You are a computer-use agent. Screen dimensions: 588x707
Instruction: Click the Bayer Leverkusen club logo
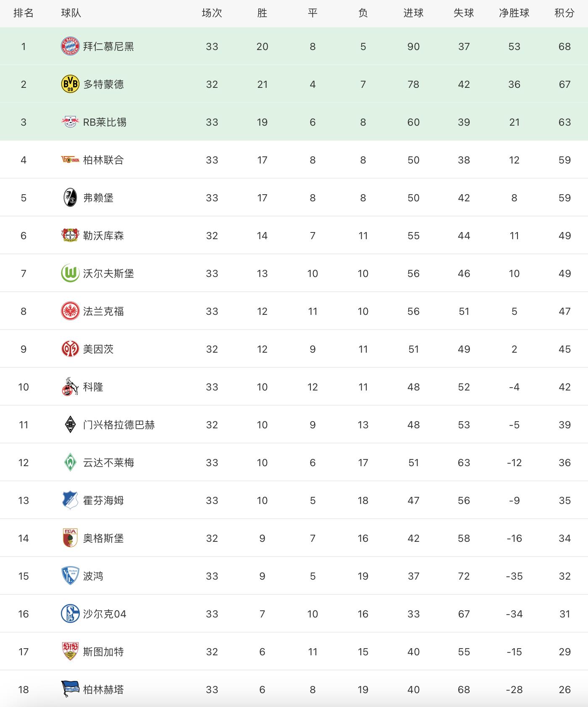click(70, 235)
